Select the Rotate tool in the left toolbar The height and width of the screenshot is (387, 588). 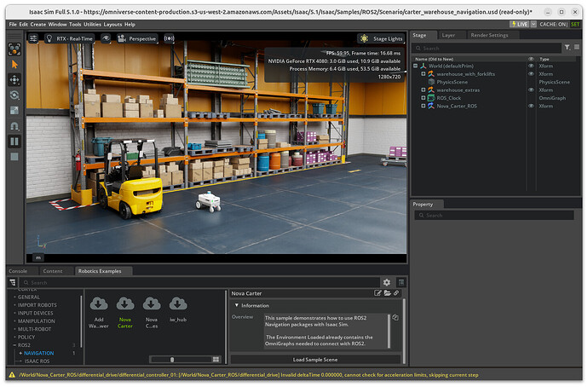(14, 95)
